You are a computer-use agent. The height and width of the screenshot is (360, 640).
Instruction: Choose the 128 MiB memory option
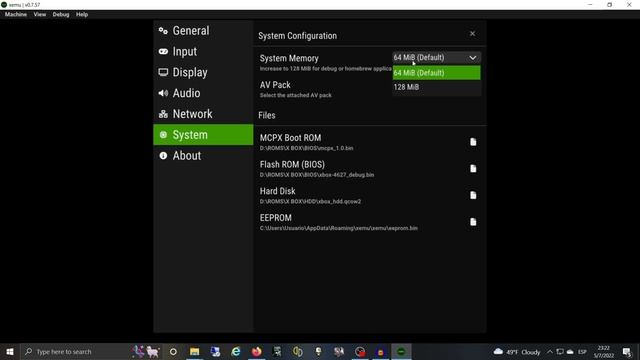436,87
